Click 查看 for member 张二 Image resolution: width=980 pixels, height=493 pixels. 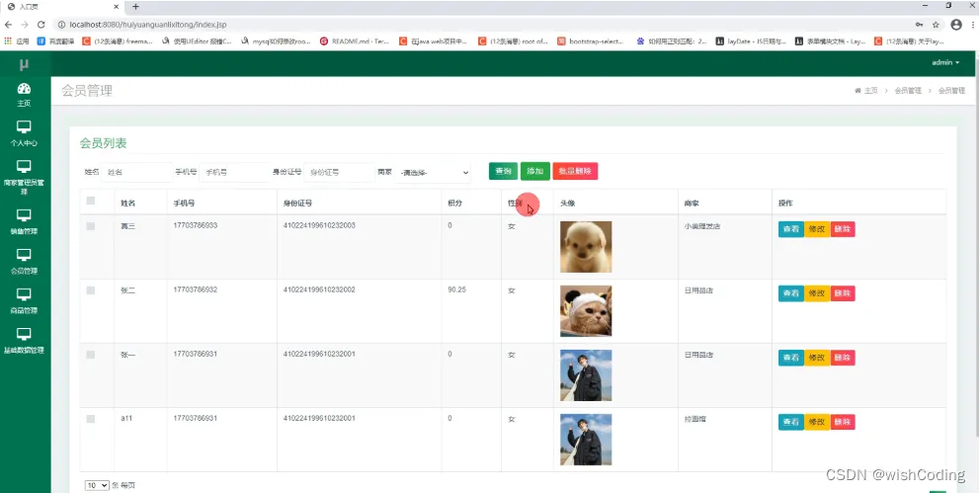coord(790,293)
